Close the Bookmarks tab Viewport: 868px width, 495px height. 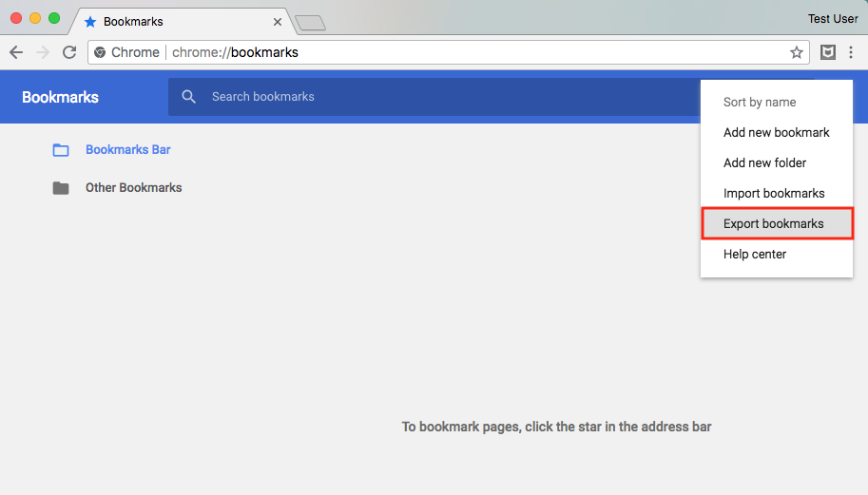click(x=278, y=22)
